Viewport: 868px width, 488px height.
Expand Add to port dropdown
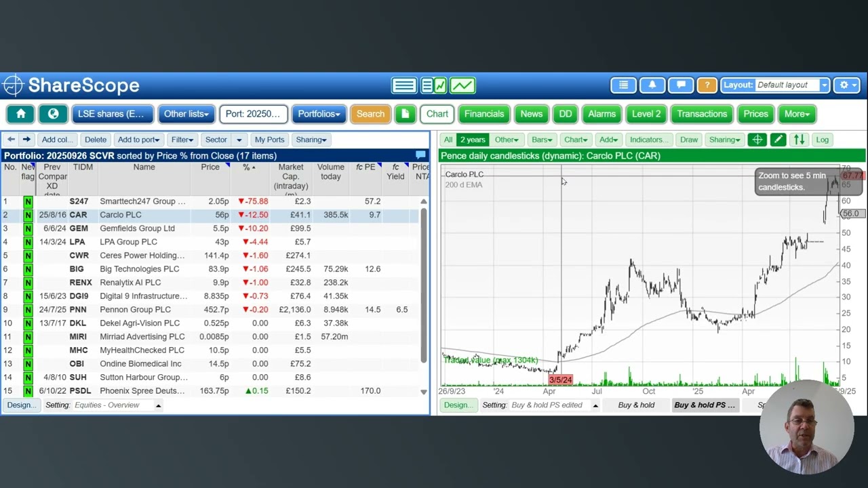pos(138,140)
